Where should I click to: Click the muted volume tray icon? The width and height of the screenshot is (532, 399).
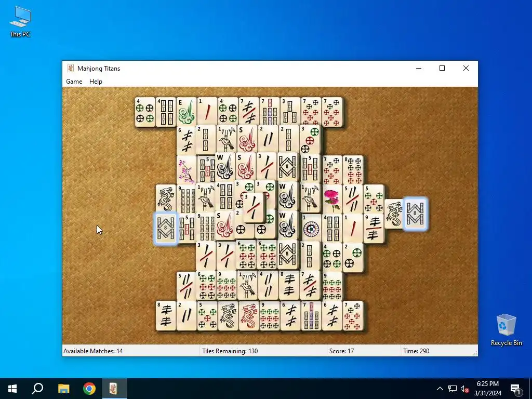464,389
